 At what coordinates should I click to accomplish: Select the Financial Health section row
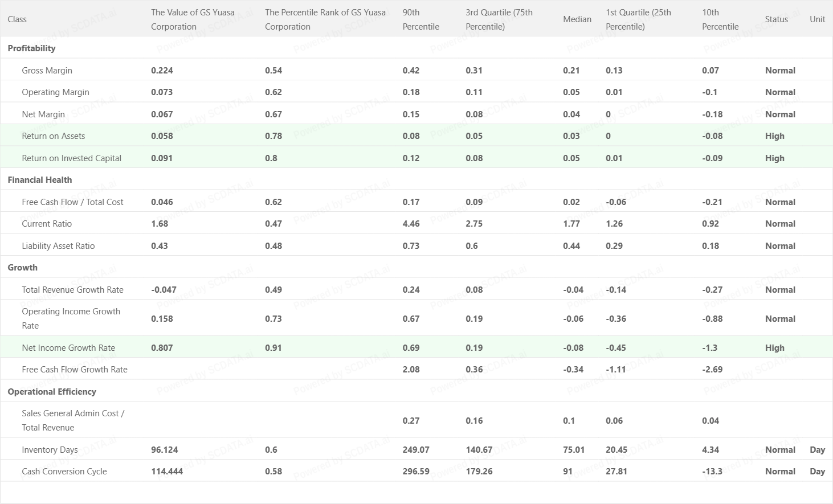(40, 180)
